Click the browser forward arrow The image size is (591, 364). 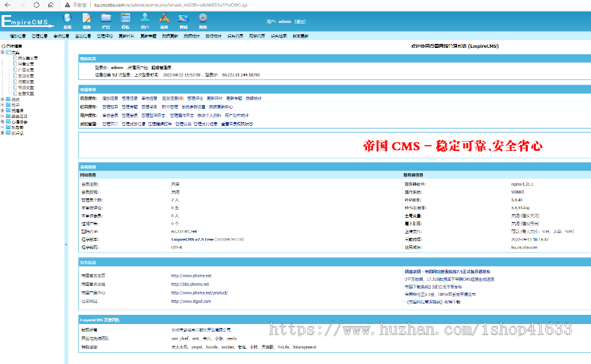(22, 5)
